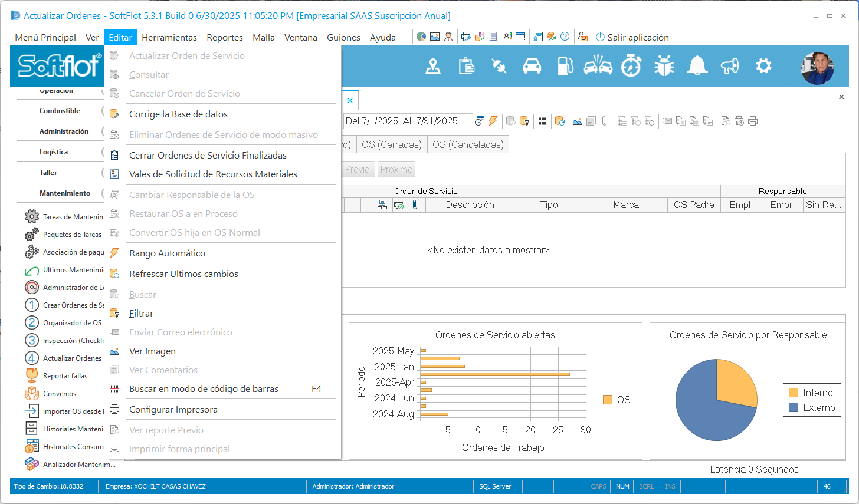Expand the Combustible sidebar section

[60, 111]
